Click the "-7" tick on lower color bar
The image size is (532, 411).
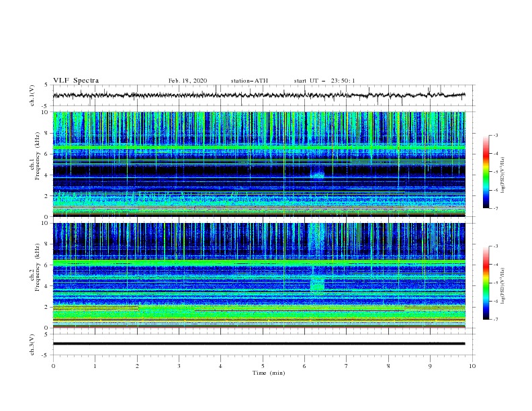[495, 319]
